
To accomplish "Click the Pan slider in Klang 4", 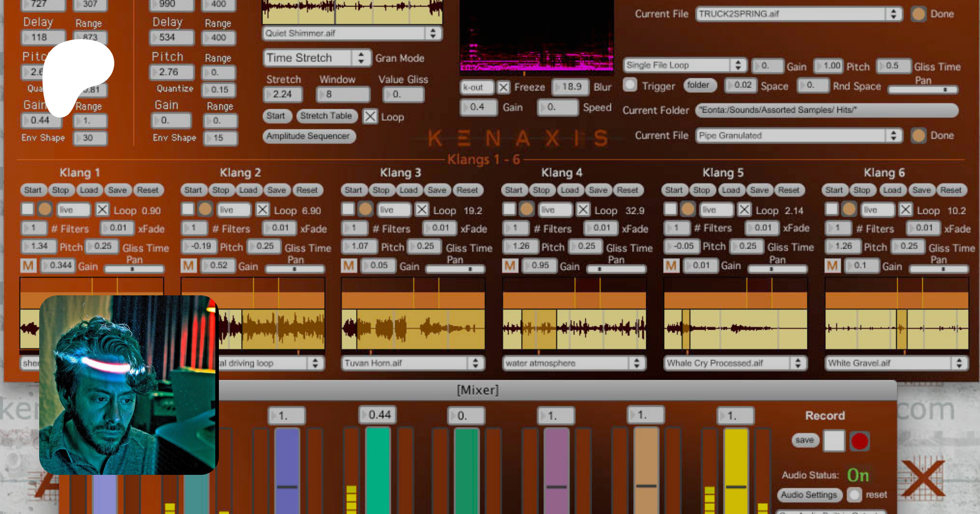I will click(616, 268).
